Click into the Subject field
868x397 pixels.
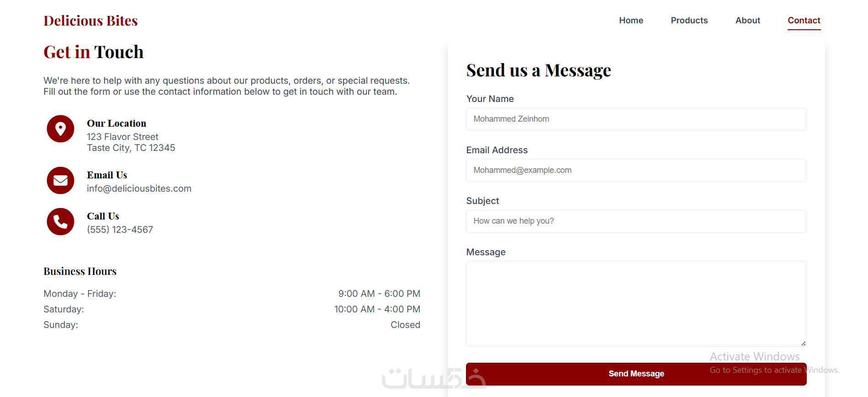click(x=636, y=221)
